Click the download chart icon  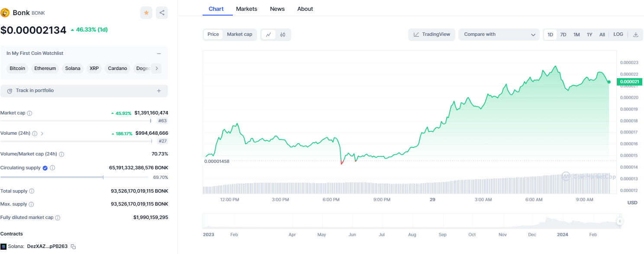(636, 35)
